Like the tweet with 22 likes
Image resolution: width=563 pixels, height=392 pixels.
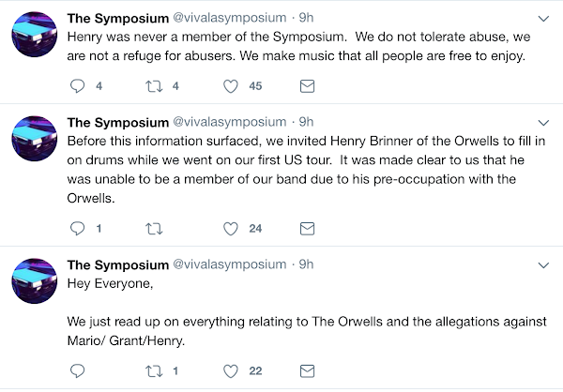click(229, 369)
